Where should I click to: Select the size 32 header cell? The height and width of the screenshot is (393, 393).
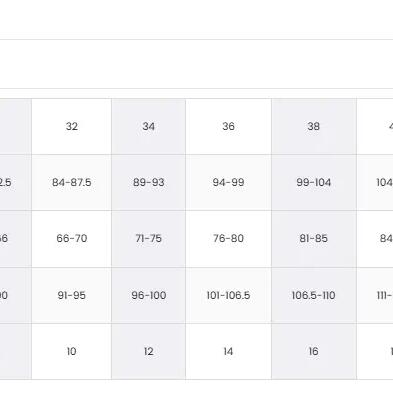[x=72, y=126]
